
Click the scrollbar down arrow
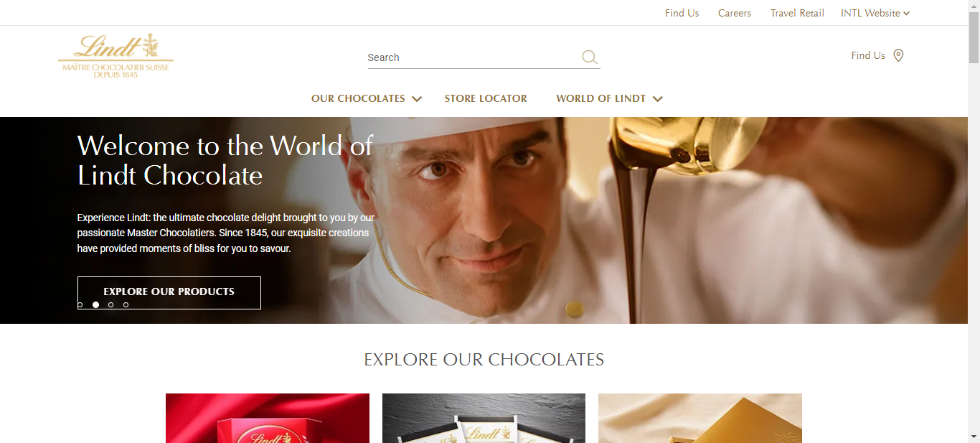click(974, 437)
